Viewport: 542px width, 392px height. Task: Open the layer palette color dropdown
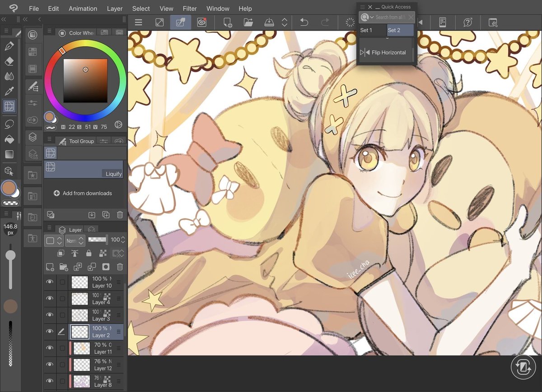(54, 240)
